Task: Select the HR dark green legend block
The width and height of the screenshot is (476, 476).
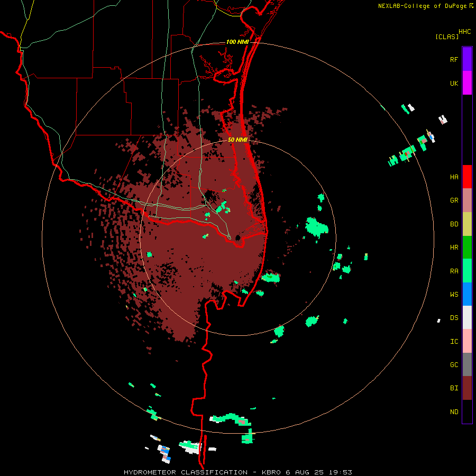Action: [467, 248]
